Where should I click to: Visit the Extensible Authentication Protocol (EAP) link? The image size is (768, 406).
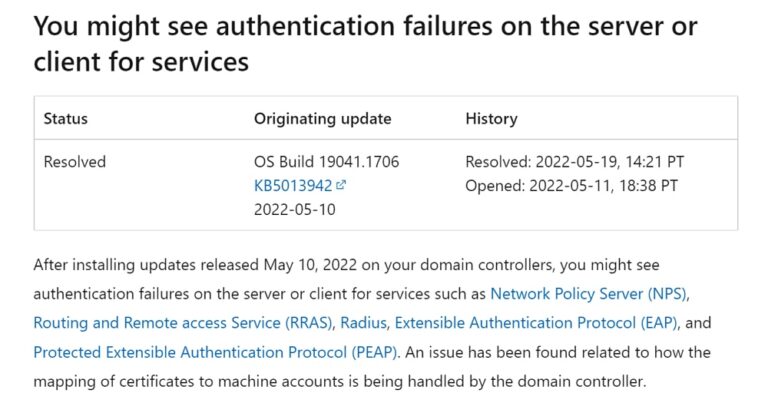click(537, 323)
